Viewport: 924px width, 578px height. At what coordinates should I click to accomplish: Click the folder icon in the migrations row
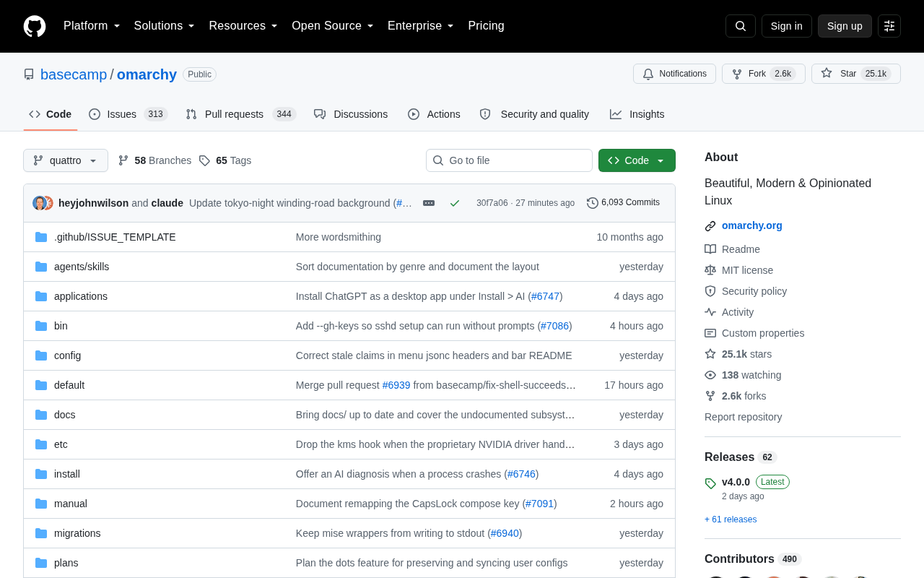tap(41, 533)
